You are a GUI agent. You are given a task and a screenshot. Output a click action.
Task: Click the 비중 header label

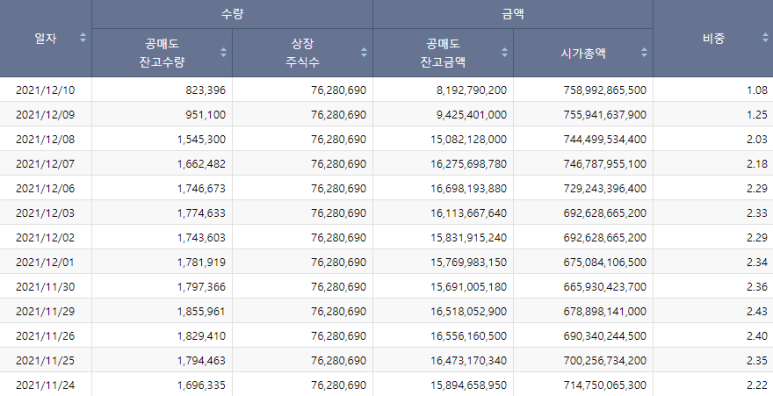[713, 38]
